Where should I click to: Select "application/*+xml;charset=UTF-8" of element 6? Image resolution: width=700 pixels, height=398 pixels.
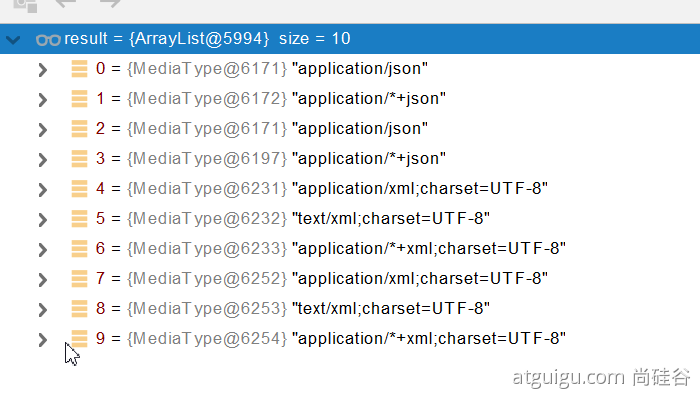pos(429,249)
